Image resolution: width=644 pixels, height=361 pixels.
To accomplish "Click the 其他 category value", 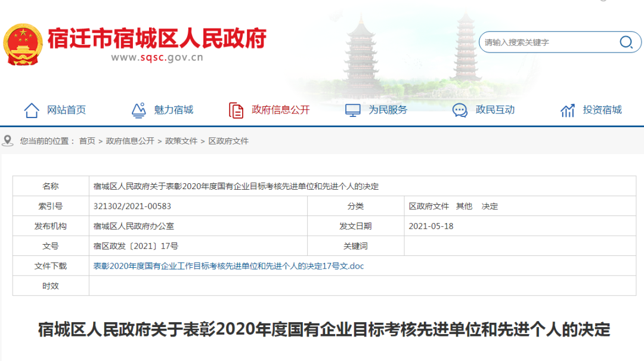I will 464,206.
